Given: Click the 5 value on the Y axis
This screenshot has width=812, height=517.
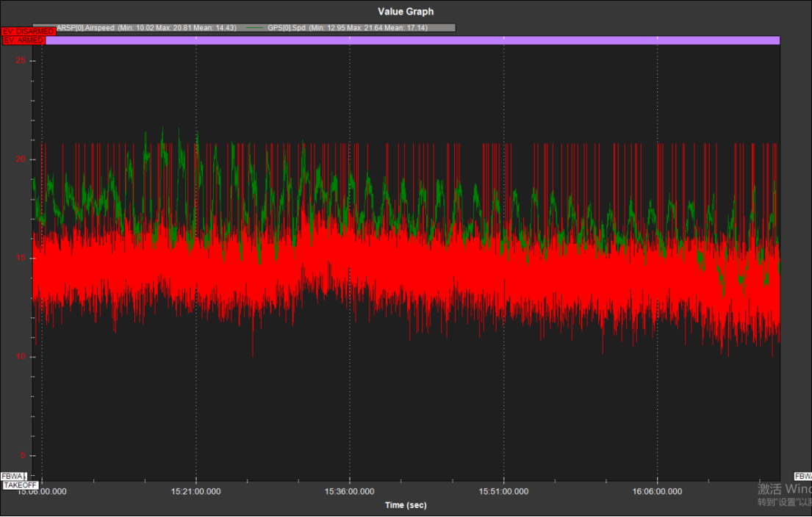Looking at the screenshot, I should click(23, 455).
